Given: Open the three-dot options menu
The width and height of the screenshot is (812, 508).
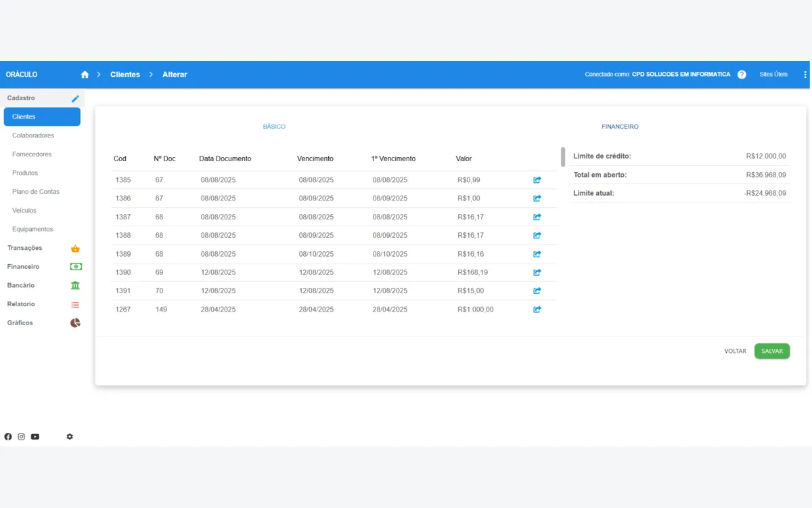Looking at the screenshot, I should point(805,75).
